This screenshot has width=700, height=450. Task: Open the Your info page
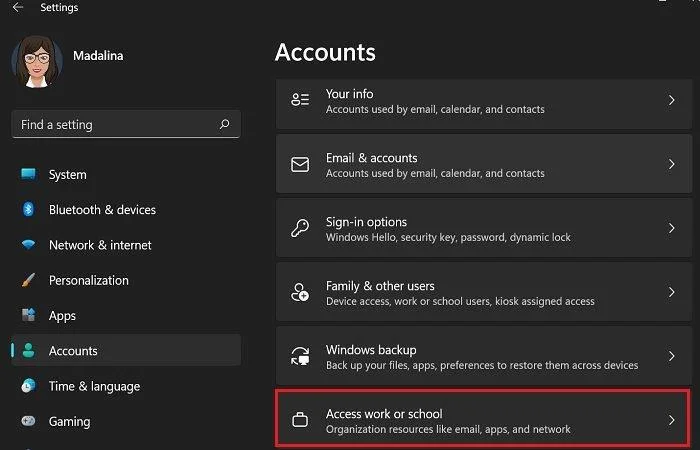click(484, 104)
